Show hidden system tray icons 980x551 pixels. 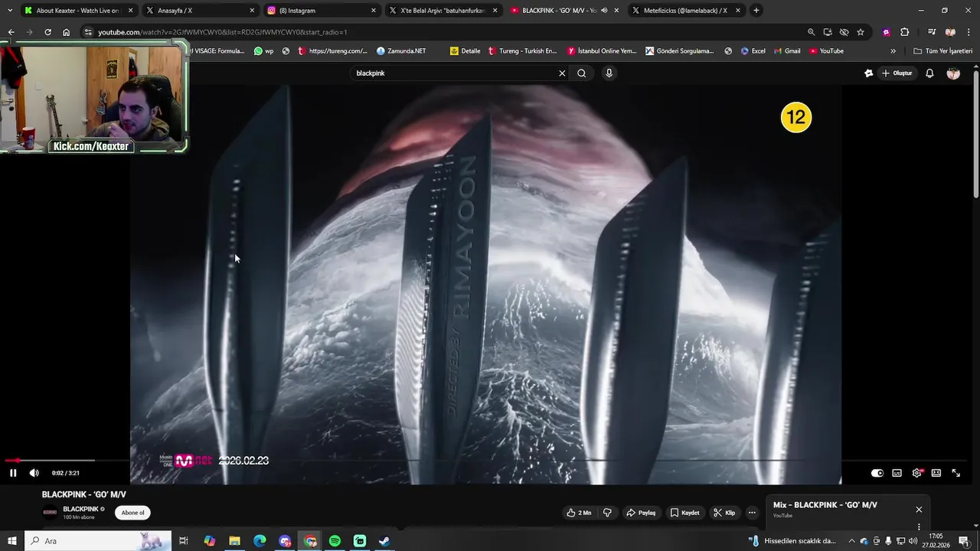[x=851, y=541]
